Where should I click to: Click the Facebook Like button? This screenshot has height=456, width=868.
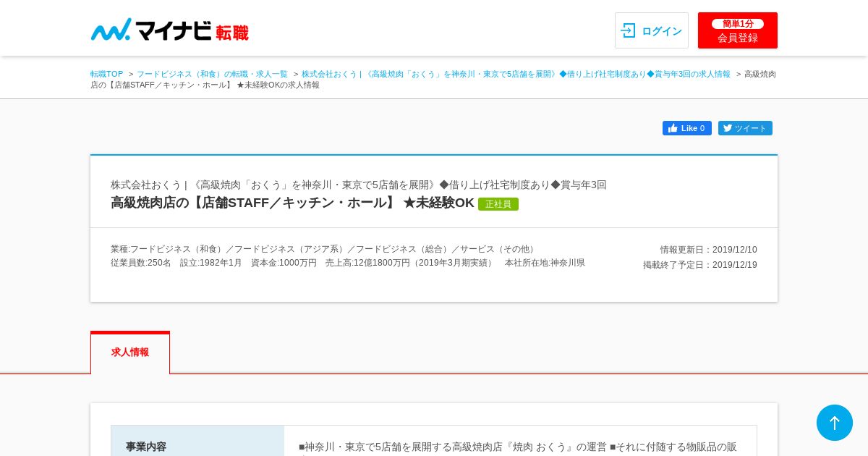pos(686,128)
